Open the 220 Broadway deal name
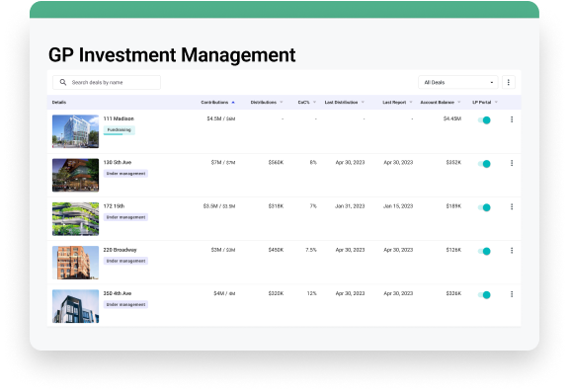Viewport: 569px width, 392px height. point(120,250)
